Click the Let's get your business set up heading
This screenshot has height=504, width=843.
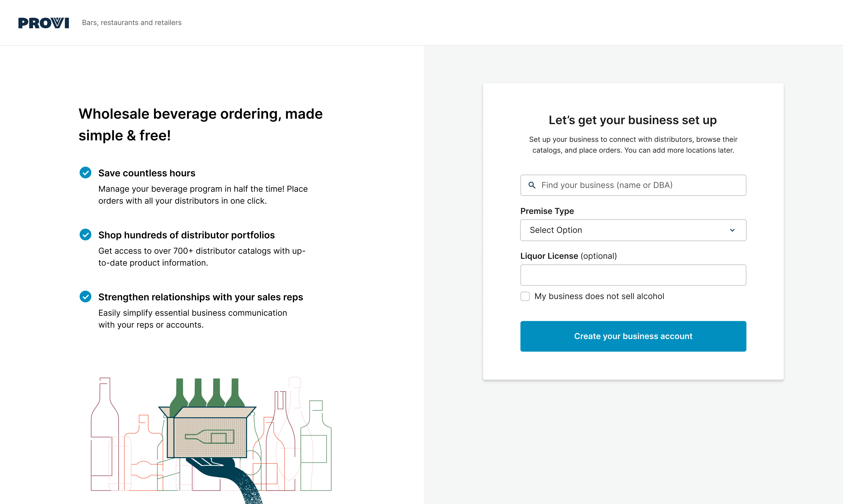pyautogui.click(x=633, y=120)
